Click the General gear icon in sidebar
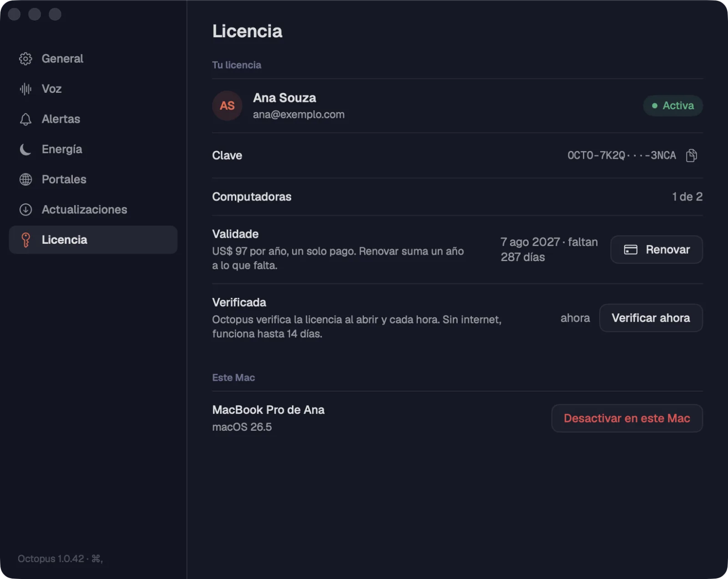728x579 pixels. (x=25, y=59)
